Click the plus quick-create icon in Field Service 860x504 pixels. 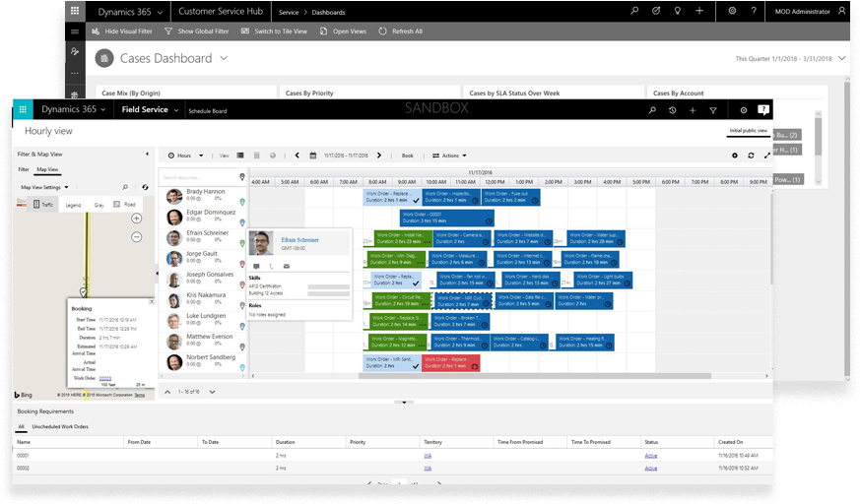693,110
